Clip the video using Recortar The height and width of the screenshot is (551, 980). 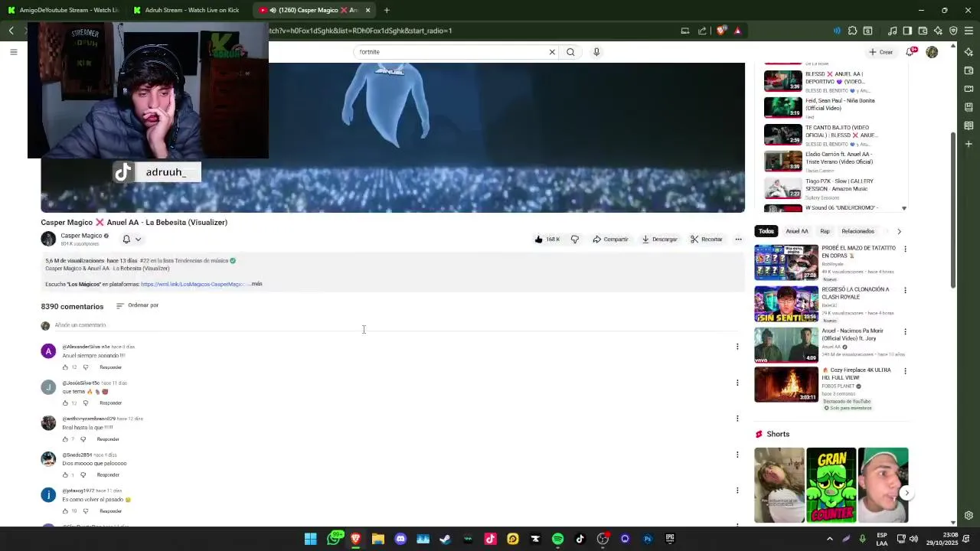[706, 240]
